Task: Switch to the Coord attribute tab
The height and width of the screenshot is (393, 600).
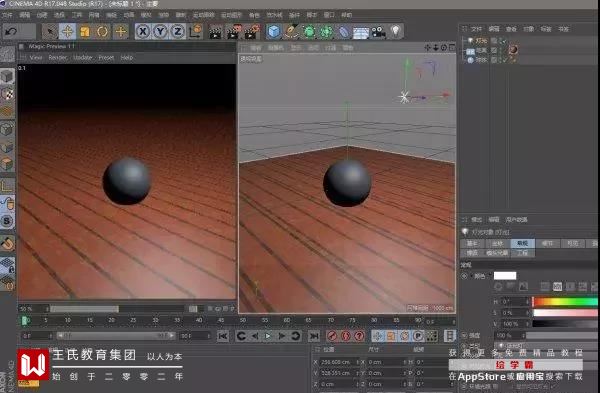Action: pos(497,243)
